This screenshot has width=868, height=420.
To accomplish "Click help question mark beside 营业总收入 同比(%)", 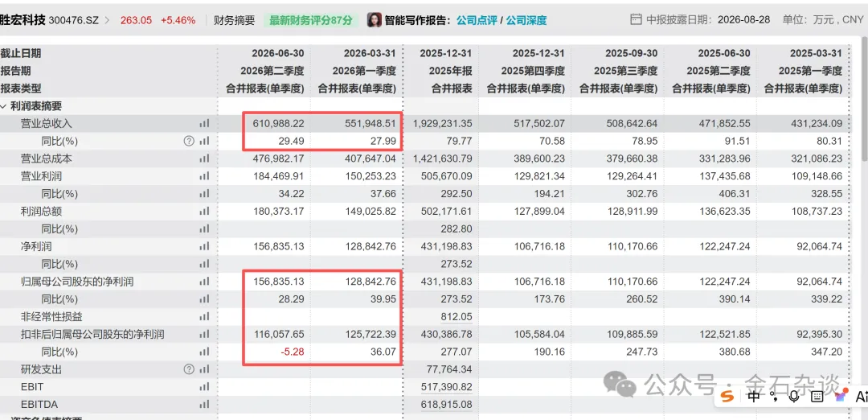I will coord(189,141).
